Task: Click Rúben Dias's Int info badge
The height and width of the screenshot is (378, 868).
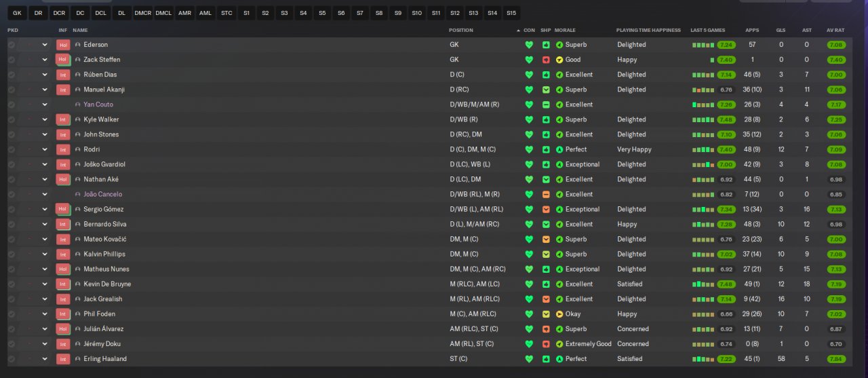Action: pyautogui.click(x=63, y=75)
